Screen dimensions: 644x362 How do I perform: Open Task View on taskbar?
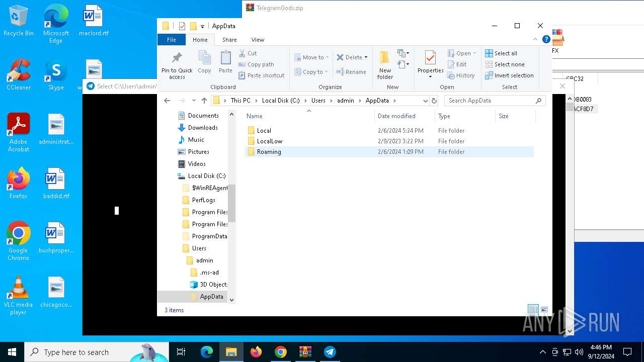[181, 352]
